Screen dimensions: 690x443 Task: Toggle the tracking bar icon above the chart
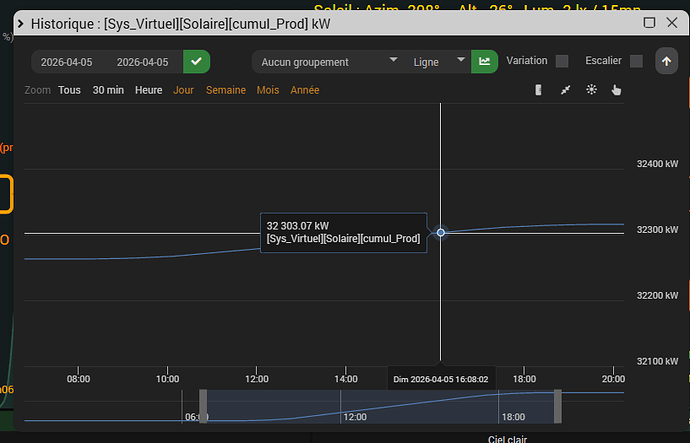tap(538, 90)
